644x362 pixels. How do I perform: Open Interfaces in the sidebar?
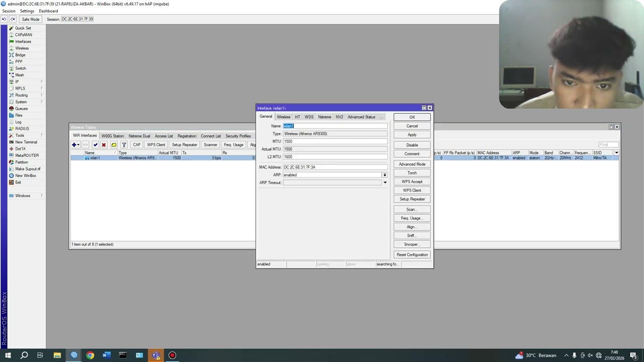pos(23,42)
